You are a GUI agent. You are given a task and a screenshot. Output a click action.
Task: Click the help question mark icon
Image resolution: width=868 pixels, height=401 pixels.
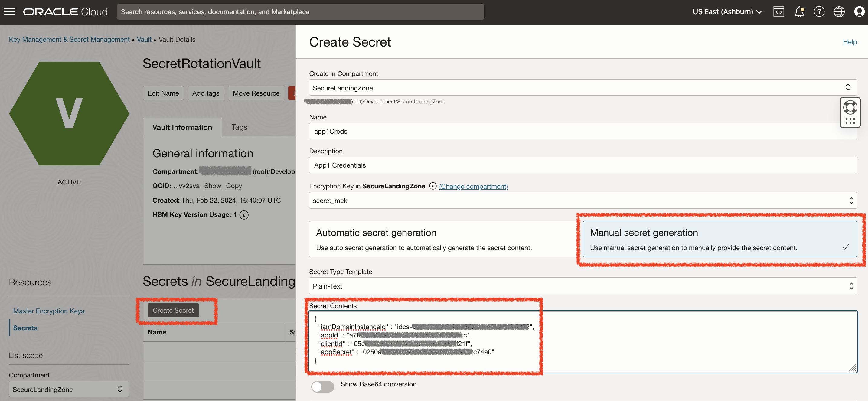(x=819, y=11)
